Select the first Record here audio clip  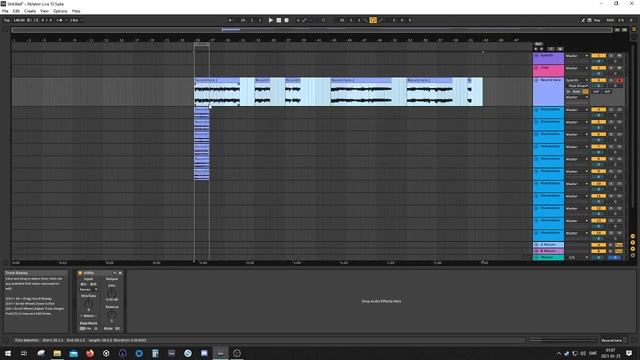point(217,92)
